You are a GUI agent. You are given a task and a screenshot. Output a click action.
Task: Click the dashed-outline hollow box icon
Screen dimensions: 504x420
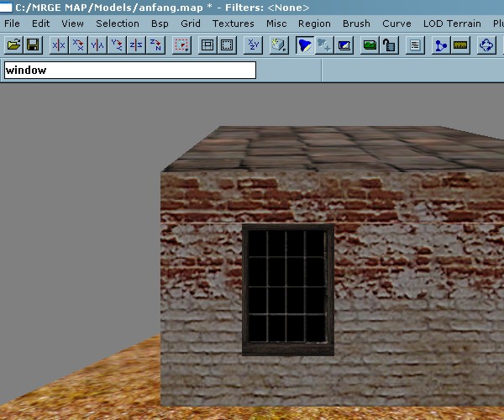(x=227, y=45)
